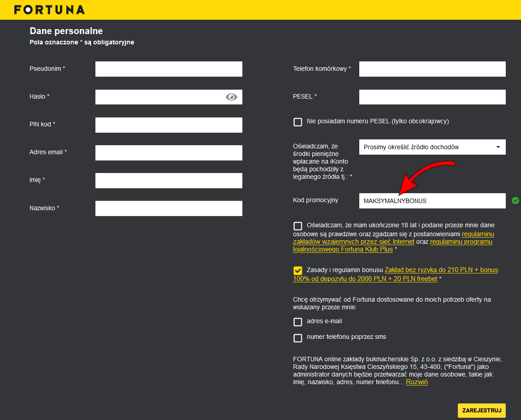Screen dimensions: 521x420
Task: Click the Nie posiadam numeru PESEL label
Action: (378, 121)
